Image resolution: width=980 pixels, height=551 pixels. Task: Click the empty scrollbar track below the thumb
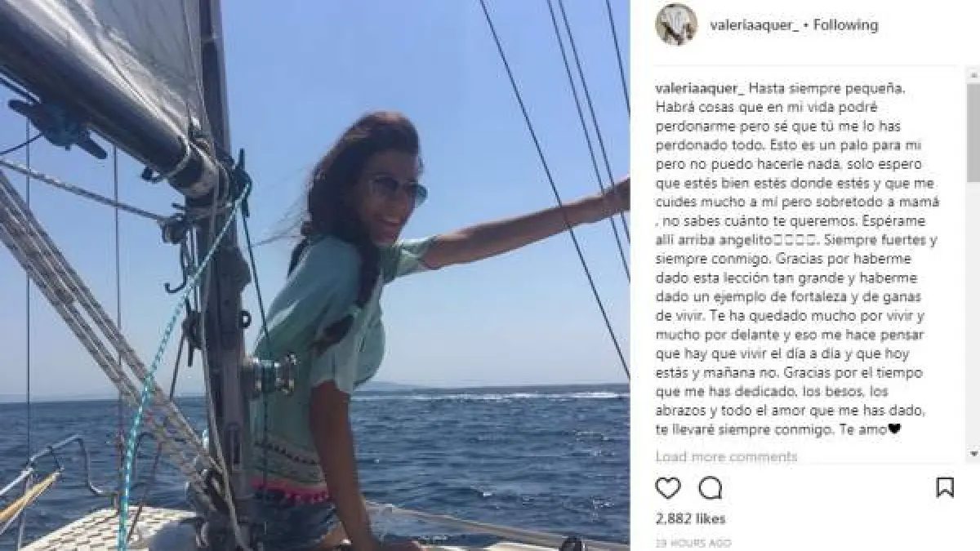973,313
